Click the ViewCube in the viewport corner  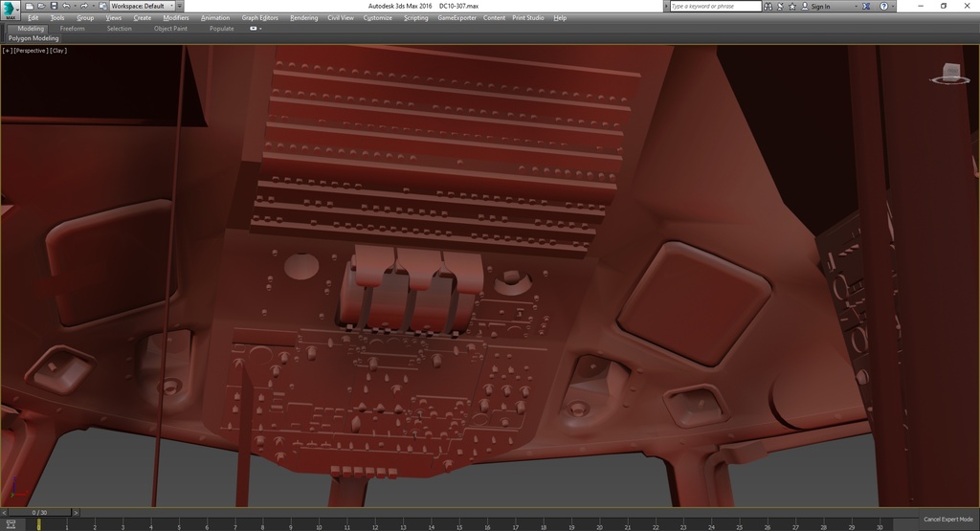pos(951,73)
